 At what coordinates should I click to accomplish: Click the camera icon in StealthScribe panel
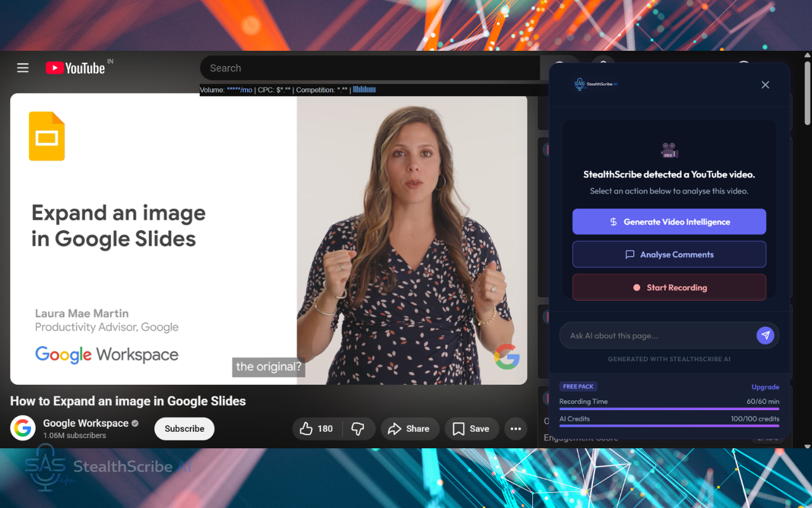tap(669, 150)
